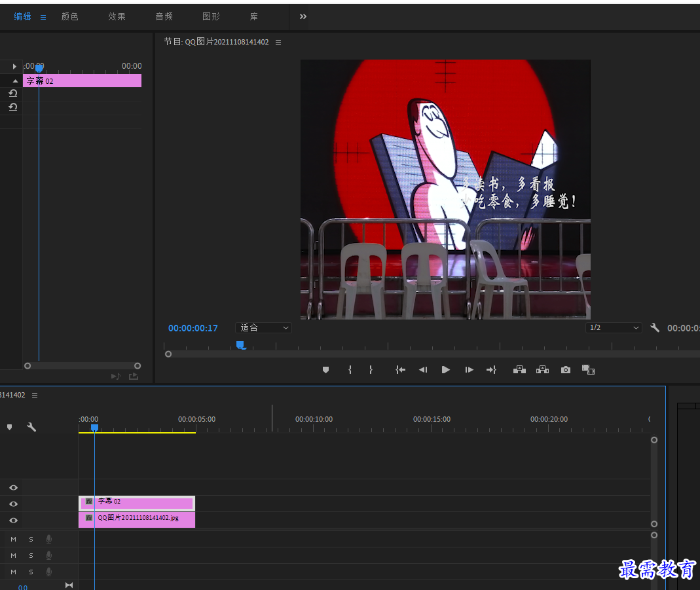Viewport: 700px width, 590px height.
Task: Open program monitor wrench settings
Action: pyautogui.click(x=654, y=327)
